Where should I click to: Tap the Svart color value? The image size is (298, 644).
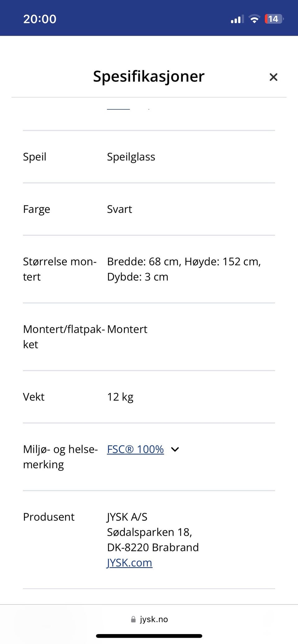pos(120,209)
